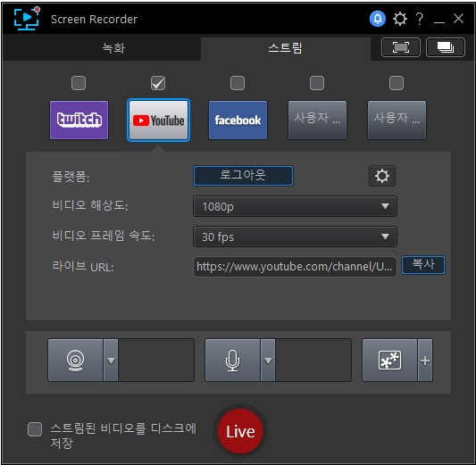Click the microphone device name field
The height and width of the screenshot is (465, 476).
coord(313,360)
